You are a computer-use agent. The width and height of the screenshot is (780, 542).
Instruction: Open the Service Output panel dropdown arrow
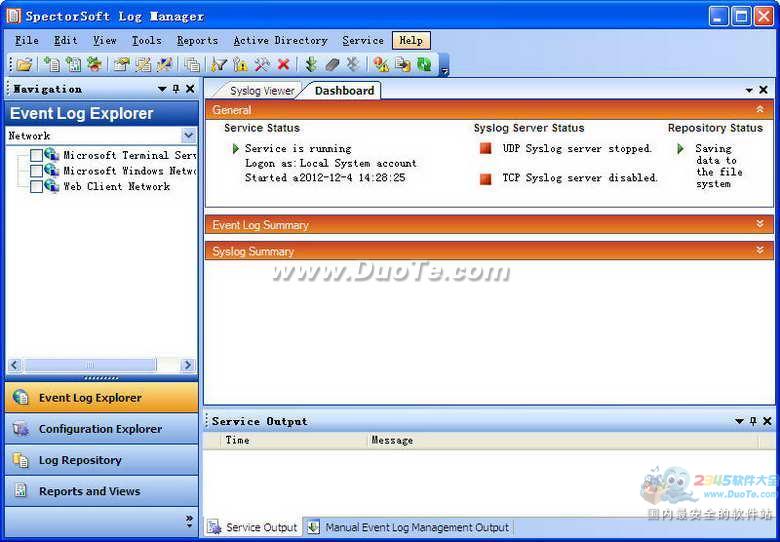click(x=739, y=421)
